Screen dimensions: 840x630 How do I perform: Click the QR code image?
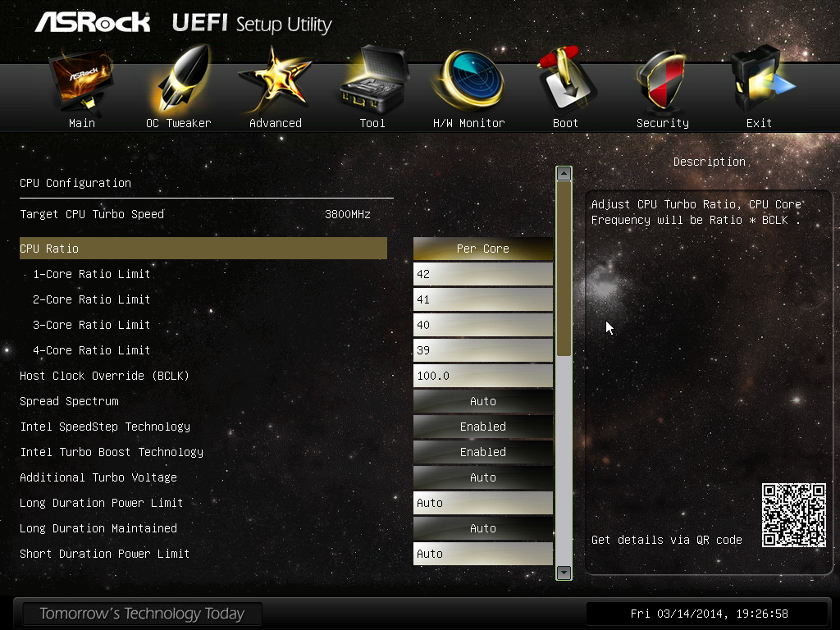click(x=793, y=515)
